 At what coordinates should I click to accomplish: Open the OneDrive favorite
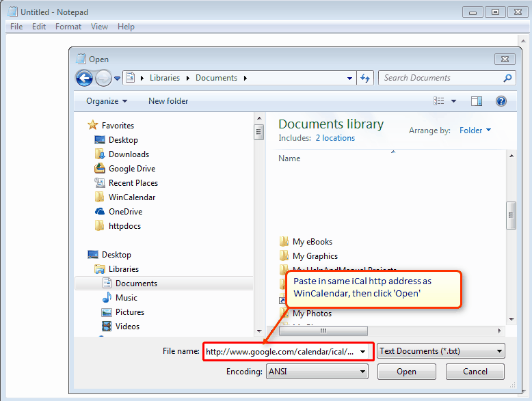coord(125,212)
